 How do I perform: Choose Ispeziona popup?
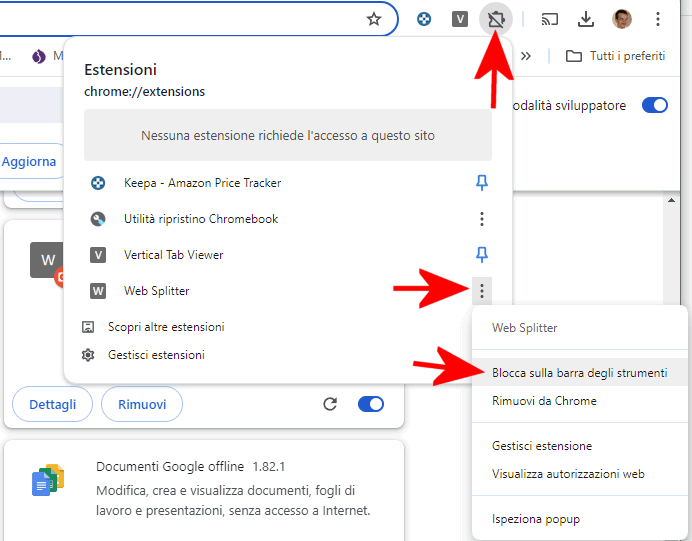[579, 519]
